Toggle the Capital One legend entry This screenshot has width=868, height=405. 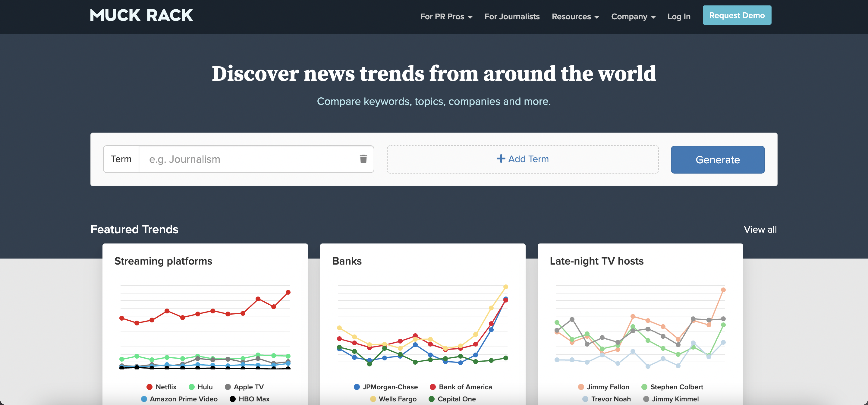click(x=452, y=399)
